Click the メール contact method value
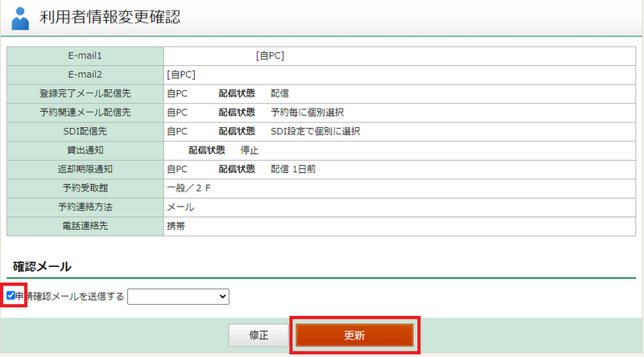The height and width of the screenshot is (357, 644). [x=180, y=207]
